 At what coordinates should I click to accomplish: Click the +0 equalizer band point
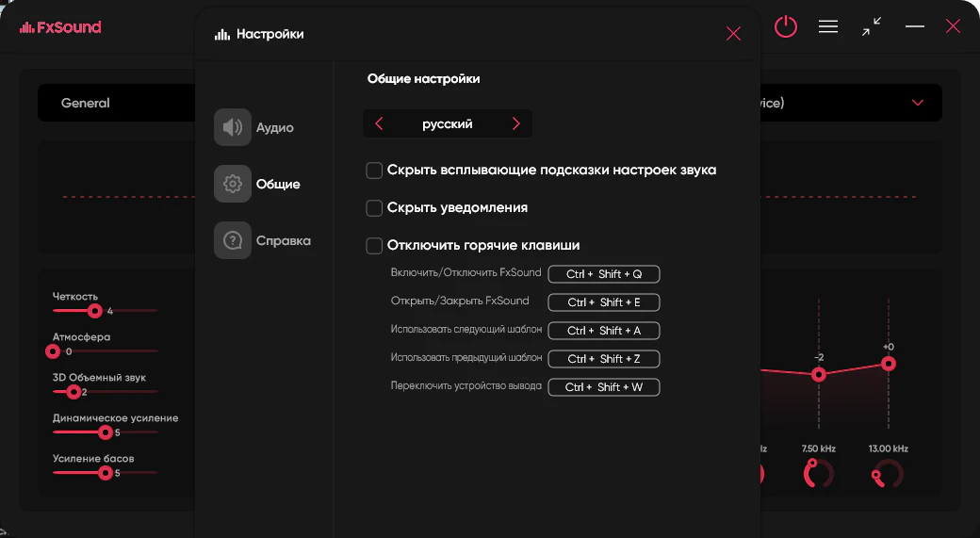[x=888, y=364]
